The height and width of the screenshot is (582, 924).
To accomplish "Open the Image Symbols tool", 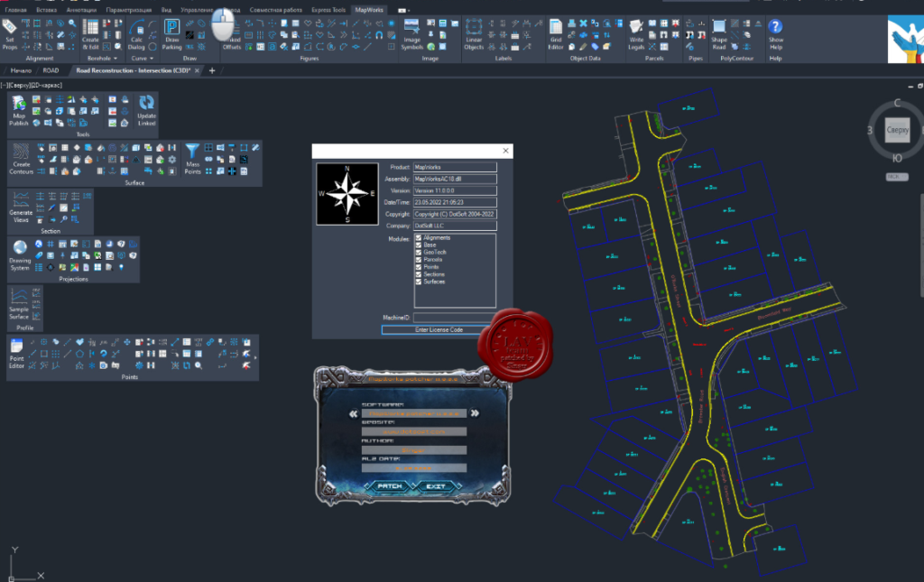I will tap(411, 34).
